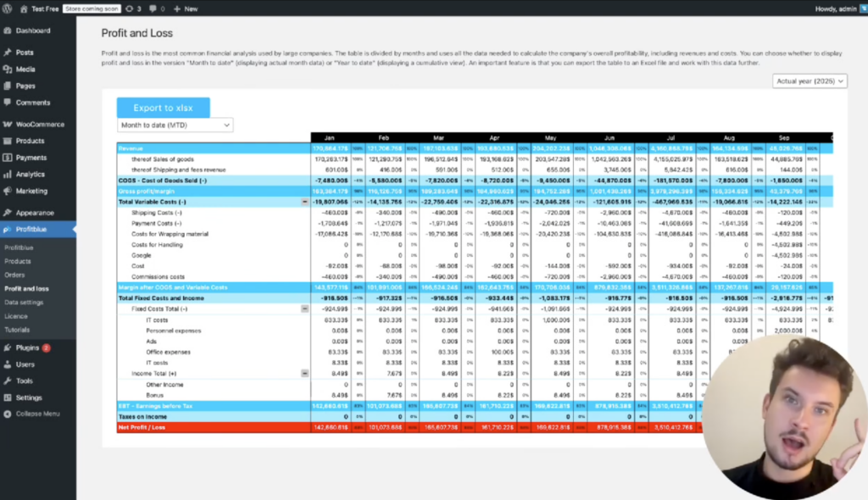Click the Collapse Menu arrow icon
The height and width of the screenshot is (500, 868).
pos(8,414)
